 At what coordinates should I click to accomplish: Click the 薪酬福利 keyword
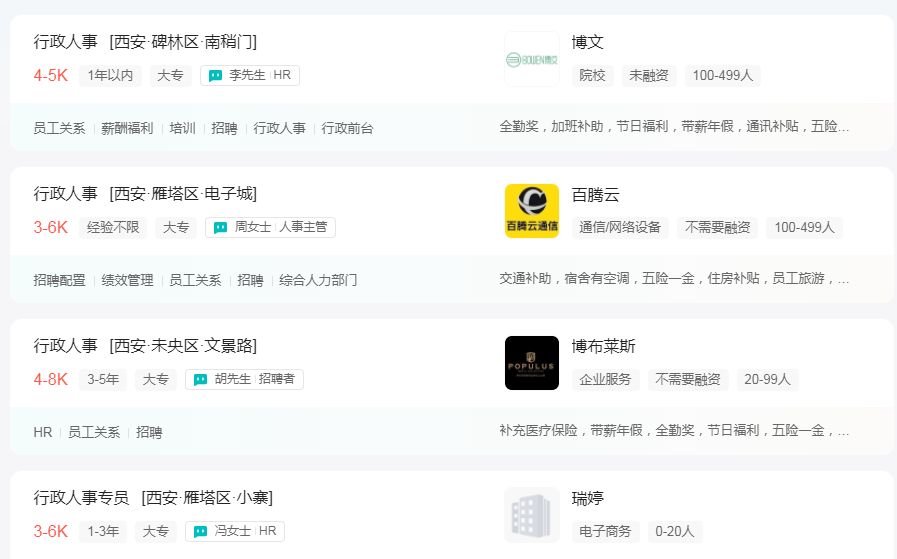[127, 128]
